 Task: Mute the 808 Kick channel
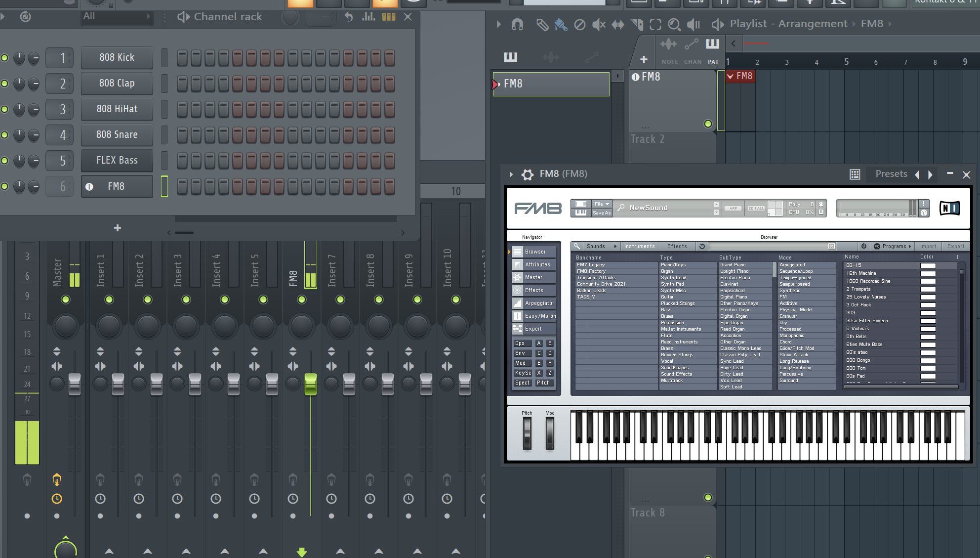(x=4, y=58)
